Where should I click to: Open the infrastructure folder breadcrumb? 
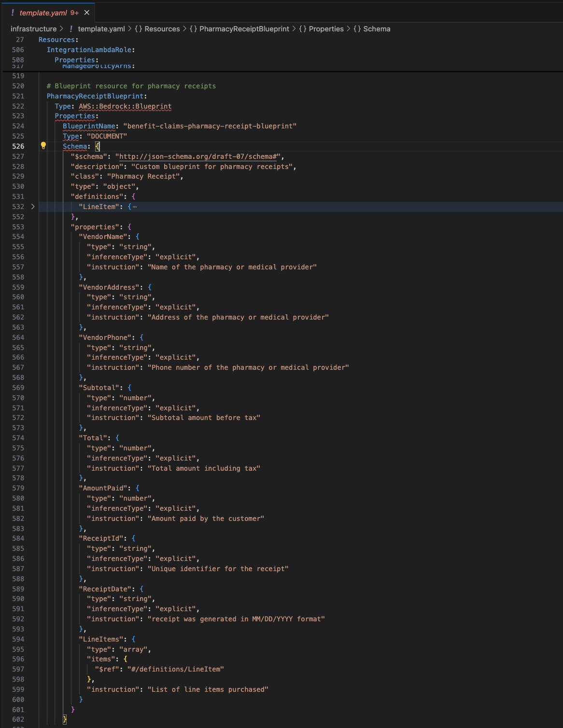coord(33,29)
